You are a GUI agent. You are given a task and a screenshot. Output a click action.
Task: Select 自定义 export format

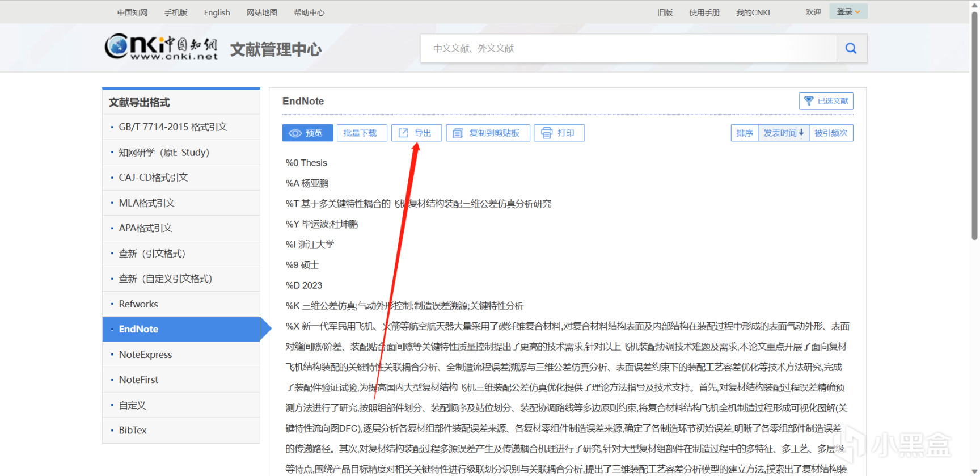click(181, 405)
